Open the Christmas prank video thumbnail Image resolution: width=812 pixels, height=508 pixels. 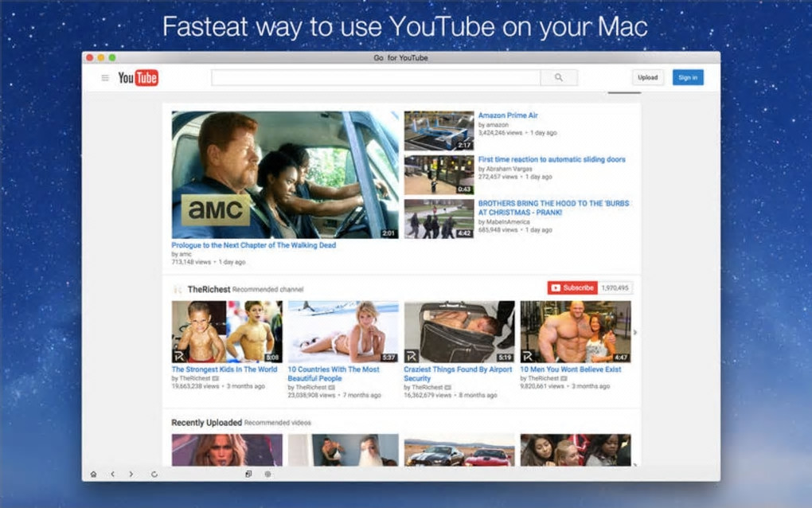(x=439, y=218)
